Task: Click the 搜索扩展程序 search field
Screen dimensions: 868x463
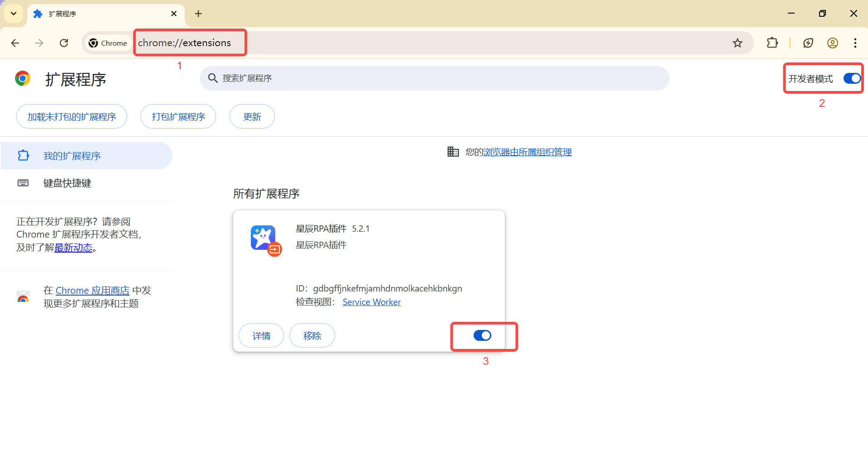Action: pyautogui.click(x=435, y=78)
